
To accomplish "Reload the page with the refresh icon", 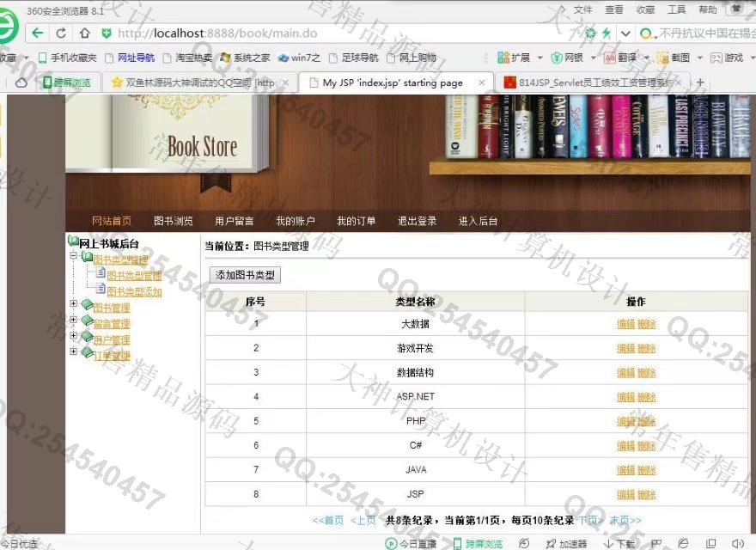I will pos(61,34).
